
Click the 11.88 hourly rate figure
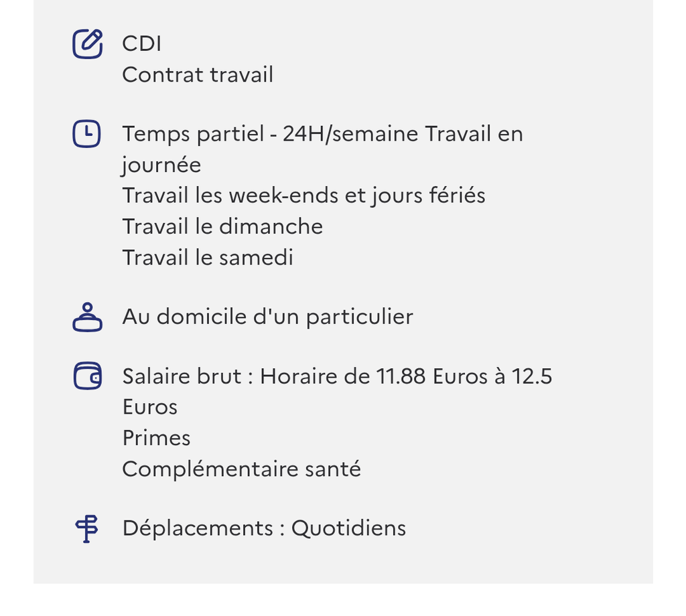pos(401,376)
